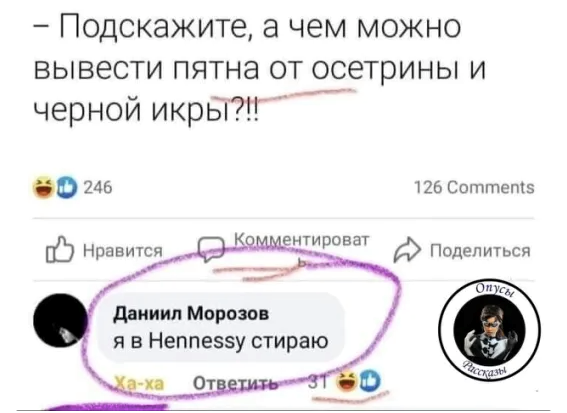Click the blue like reaction icon beside 246
Viewport: 567px width, 413px height.
coord(66,188)
